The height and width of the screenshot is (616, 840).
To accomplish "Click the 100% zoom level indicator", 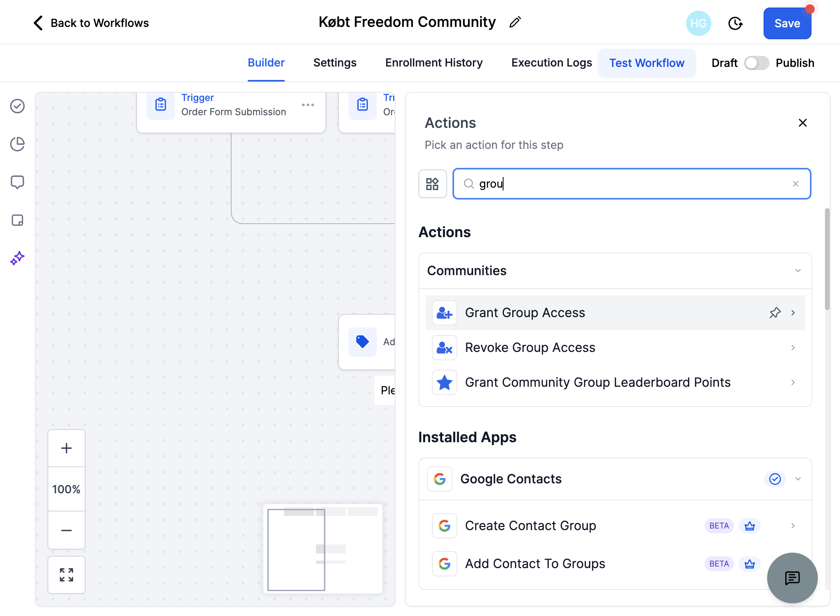I will [x=67, y=489].
